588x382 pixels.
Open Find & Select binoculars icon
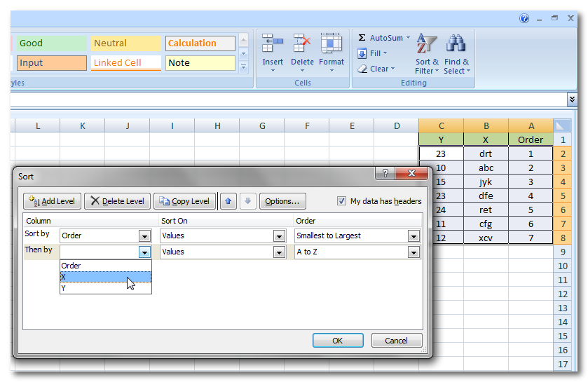coord(456,45)
